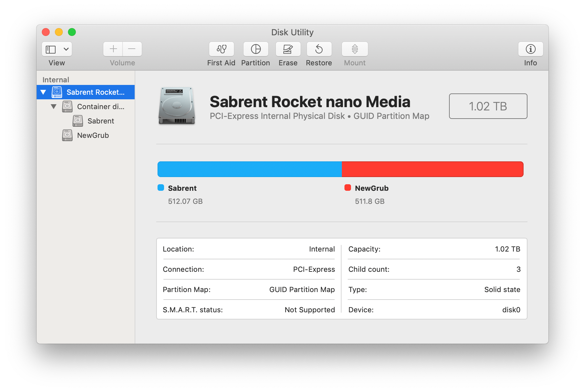Click the Erase label text
Screen dimensions: 585x392
pos(288,63)
